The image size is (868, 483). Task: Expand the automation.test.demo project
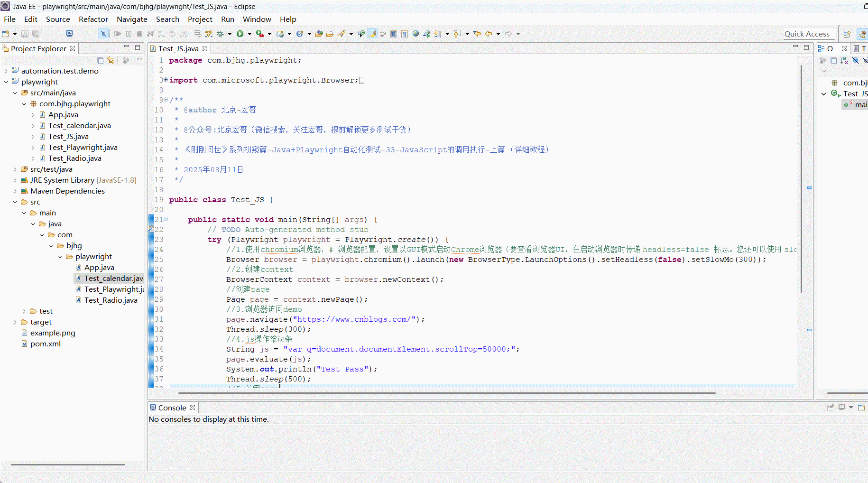tap(6, 71)
